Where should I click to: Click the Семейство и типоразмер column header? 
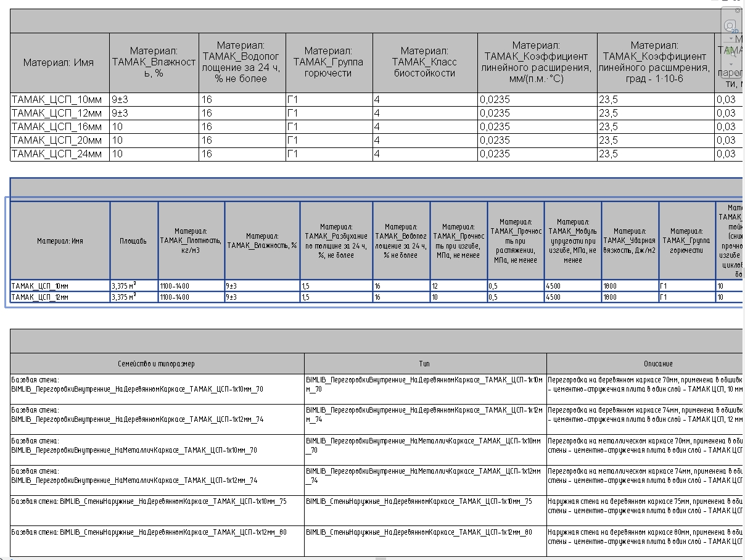click(157, 364)
